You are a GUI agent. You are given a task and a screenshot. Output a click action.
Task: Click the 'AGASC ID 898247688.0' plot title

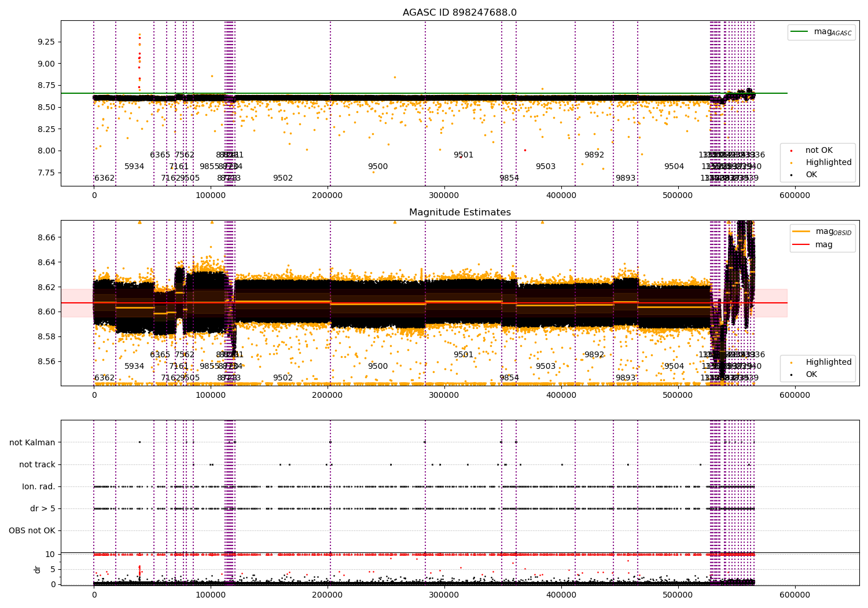pos(459,13)
